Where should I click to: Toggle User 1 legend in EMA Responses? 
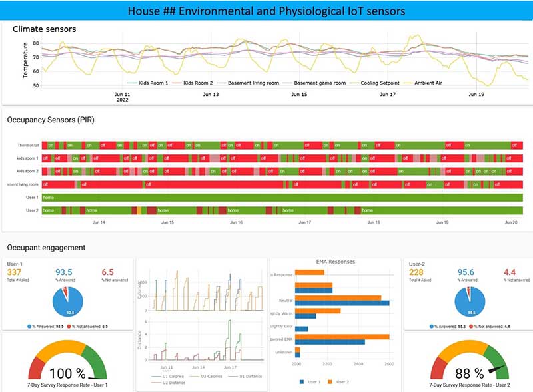click(x=314, y=382)
